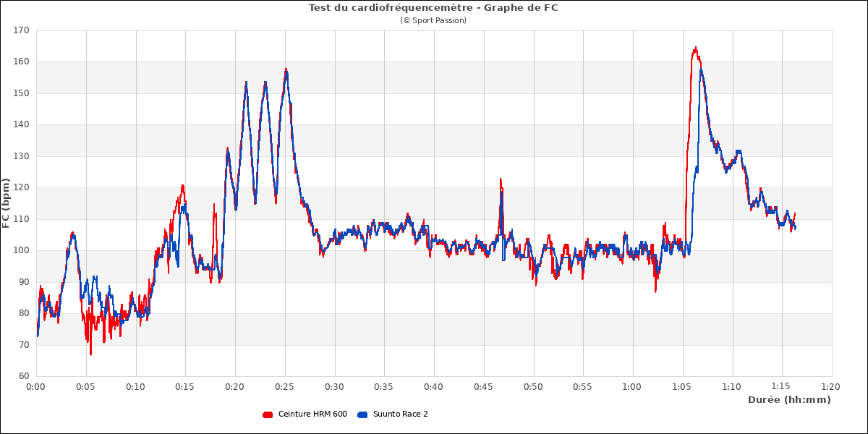Click the 170 value on y-axis
868x434 pixels.
point(20,30)
